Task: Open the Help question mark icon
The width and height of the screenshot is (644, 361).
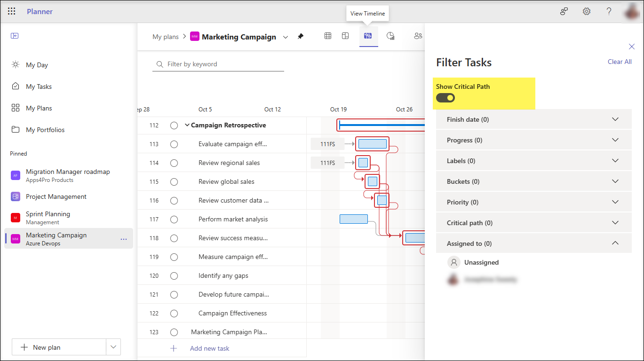Action: click(x=608, y=11)
